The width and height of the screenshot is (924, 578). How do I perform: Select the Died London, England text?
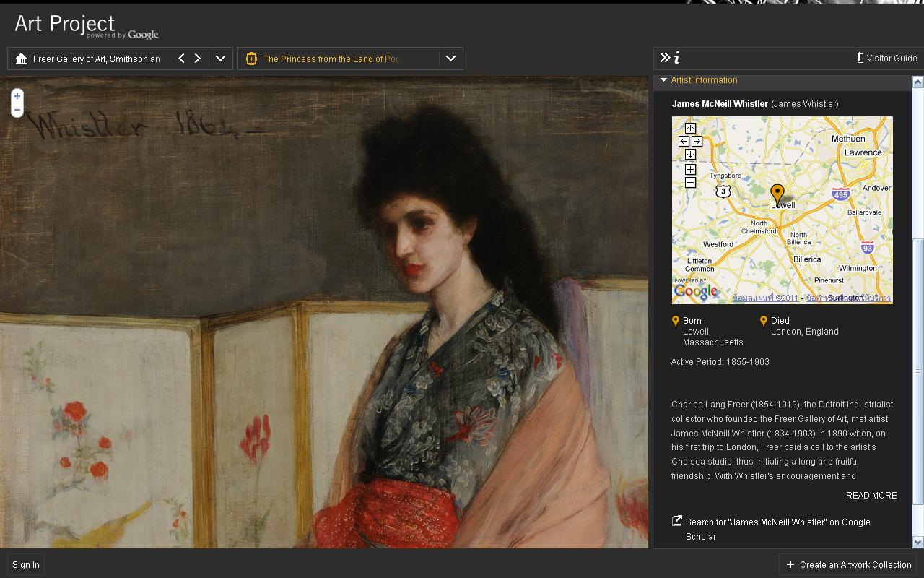click(x=805, y=326)
